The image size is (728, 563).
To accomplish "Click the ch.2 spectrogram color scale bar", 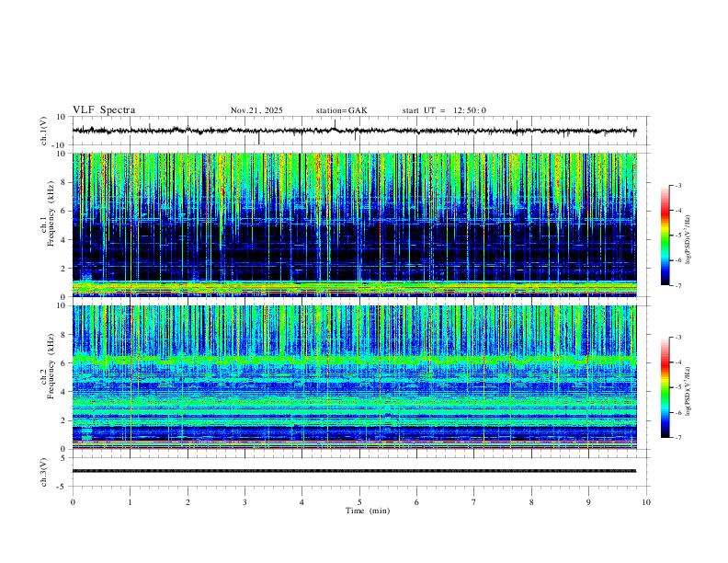I will 665,387.
